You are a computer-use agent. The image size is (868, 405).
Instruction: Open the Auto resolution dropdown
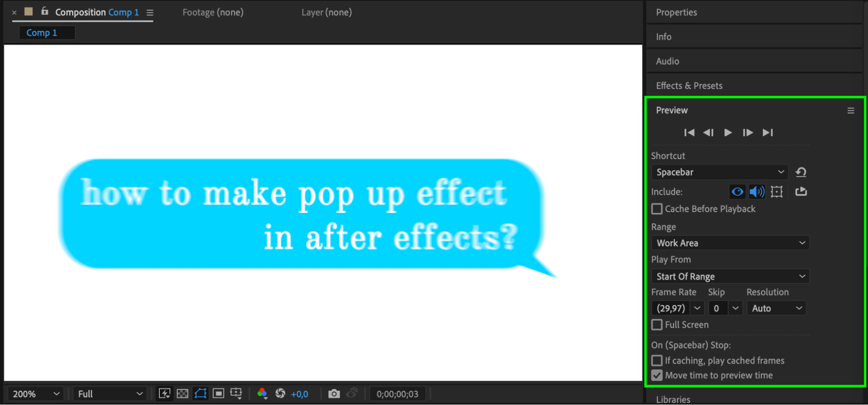coord(776,308)
